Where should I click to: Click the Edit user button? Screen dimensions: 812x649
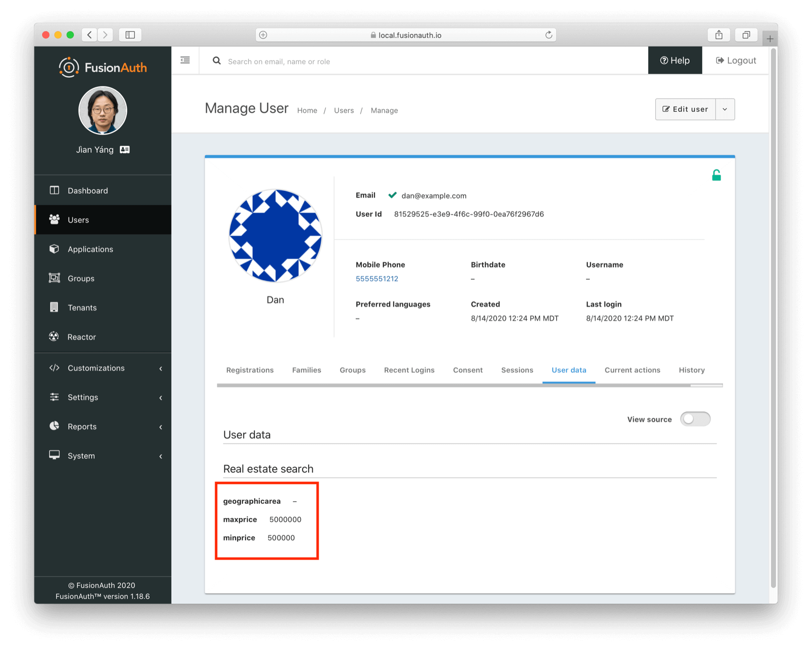coord(686,109)
